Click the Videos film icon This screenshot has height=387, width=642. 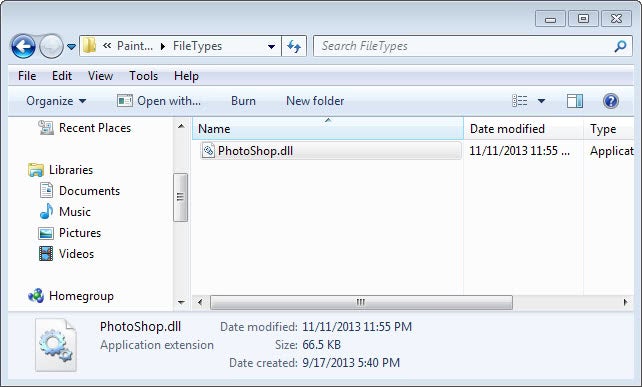pyautogui.click(x=46, y=253)
